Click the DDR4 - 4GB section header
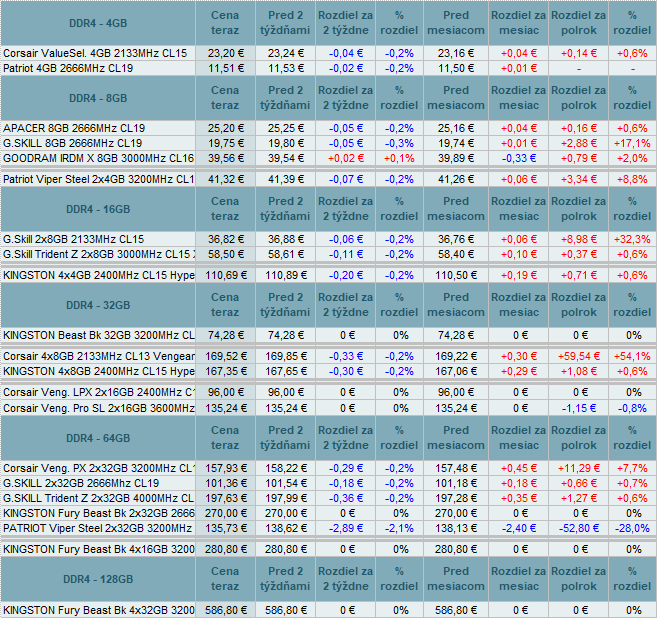 coord(98,23)
